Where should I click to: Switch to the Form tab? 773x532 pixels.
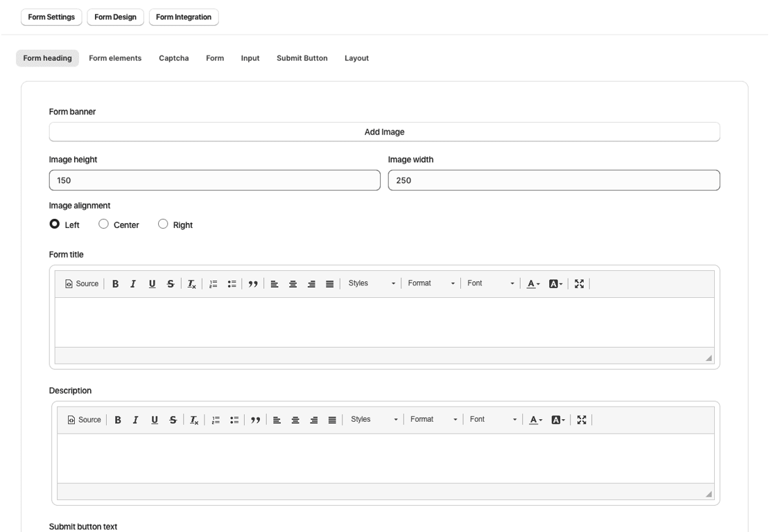pyautogui.click(x=215, y=58)
